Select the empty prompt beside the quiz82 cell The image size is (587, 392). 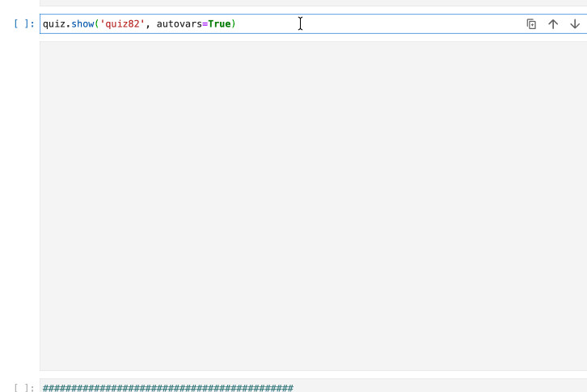click(x=24, y=24)
